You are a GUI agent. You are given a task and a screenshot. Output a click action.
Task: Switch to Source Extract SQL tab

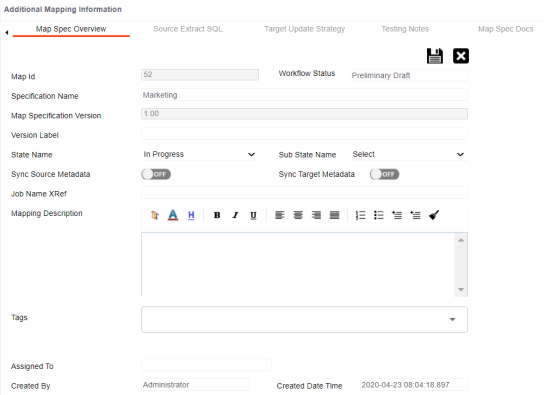(x=188, y=29)
